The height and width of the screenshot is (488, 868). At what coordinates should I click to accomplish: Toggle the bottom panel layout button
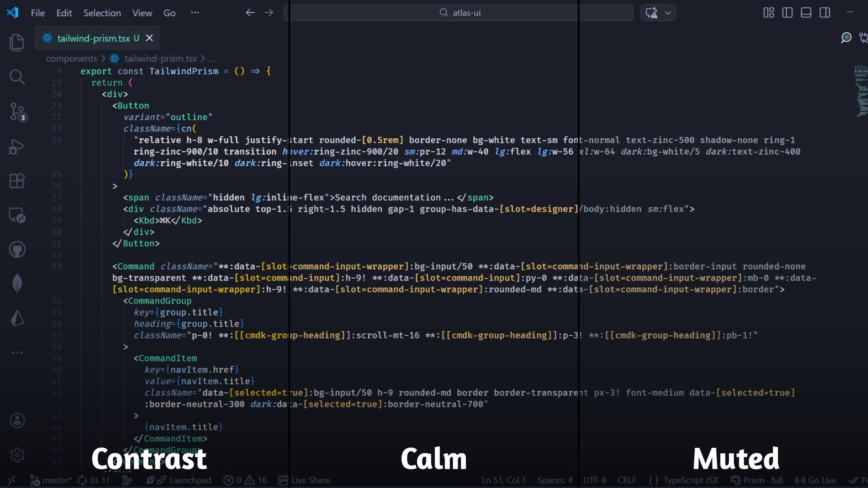[x=806, y=13]
